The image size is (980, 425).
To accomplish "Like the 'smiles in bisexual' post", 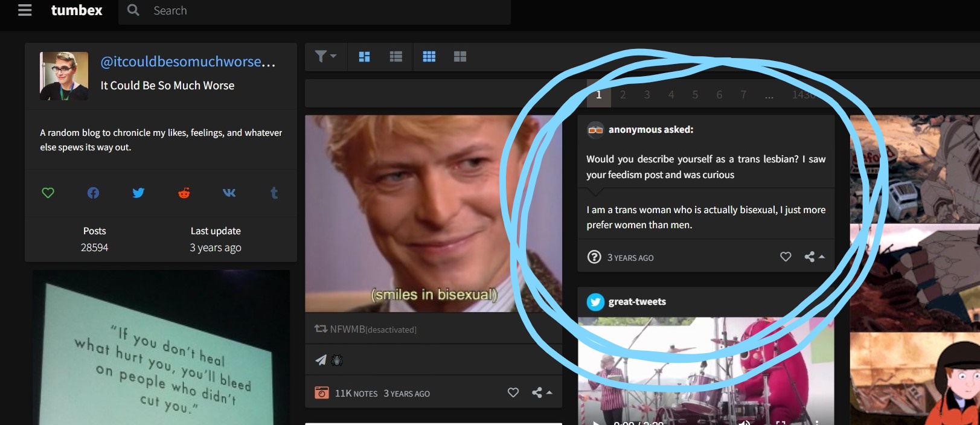I will 513,392.
